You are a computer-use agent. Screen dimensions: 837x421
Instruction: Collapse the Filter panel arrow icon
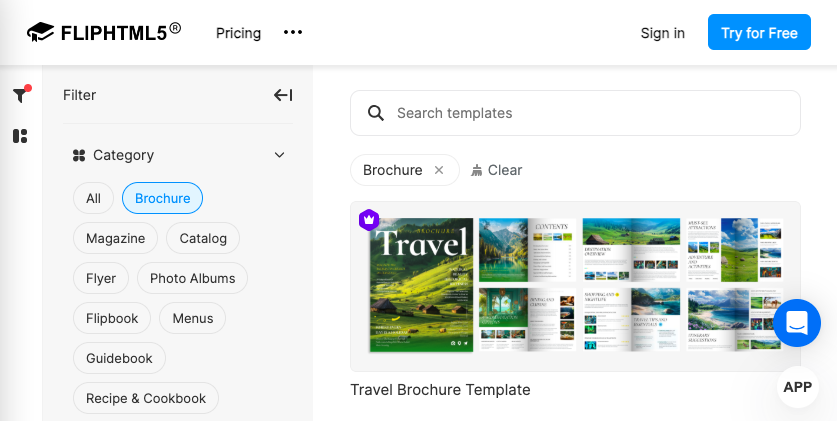point(283,95)
